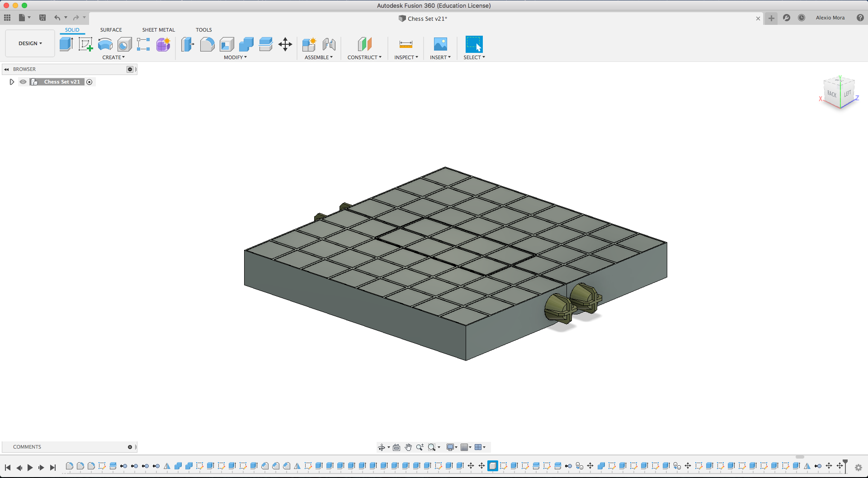The image size is (868, 478).
Task: Redo the last undone action
Action: pyautogui.click(x=76, y=18)
